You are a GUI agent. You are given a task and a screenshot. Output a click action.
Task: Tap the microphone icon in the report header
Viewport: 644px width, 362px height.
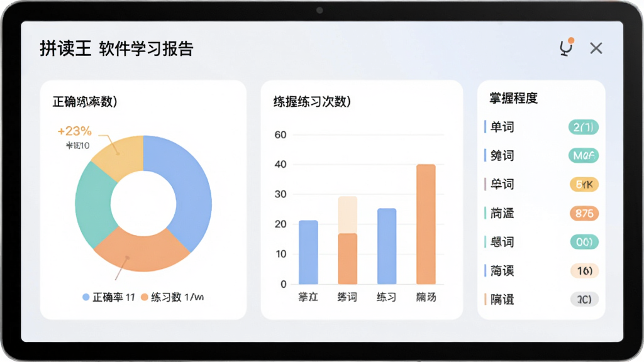(x=567, y=48)
